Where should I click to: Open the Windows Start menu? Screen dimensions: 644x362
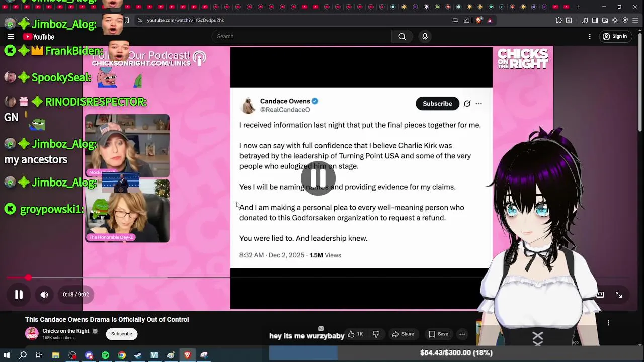pyautogui.click(x=7, y=355)
